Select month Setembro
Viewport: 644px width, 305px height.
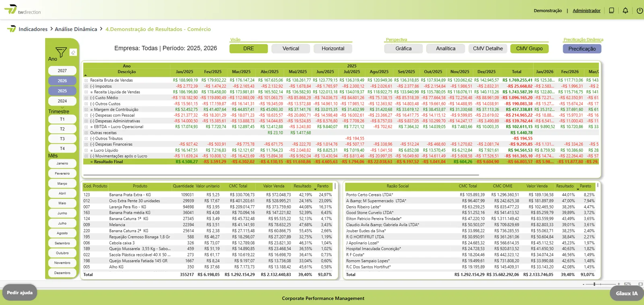pos(62,243)
